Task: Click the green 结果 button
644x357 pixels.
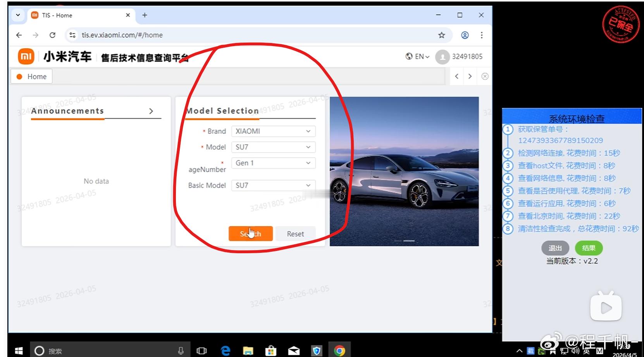Action: coord(589,248)
